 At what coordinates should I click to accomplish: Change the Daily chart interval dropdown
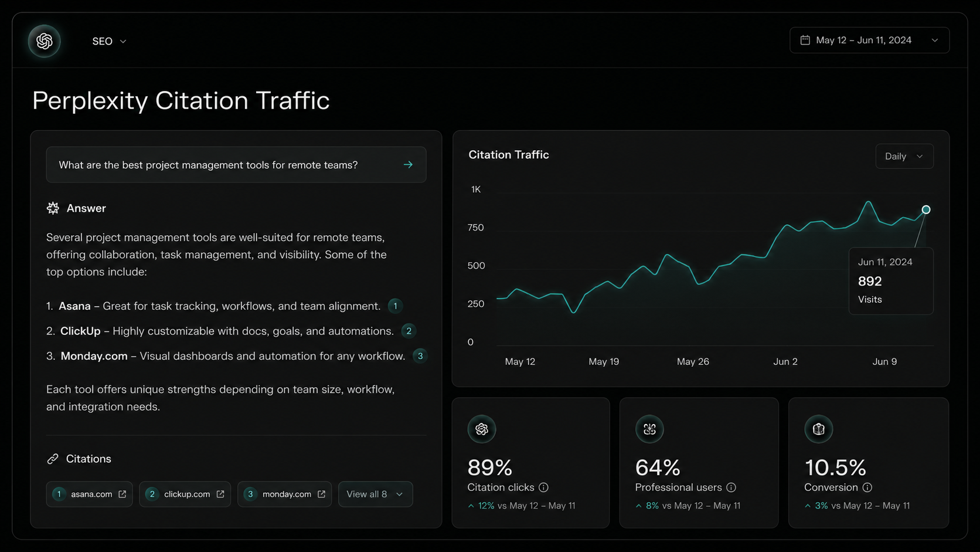(904, 156)
